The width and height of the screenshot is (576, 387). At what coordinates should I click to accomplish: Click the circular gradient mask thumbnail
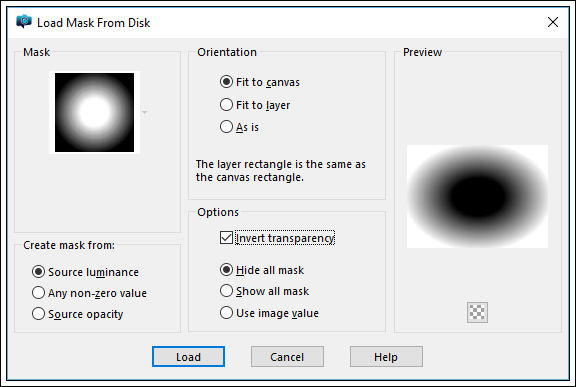click(94, 112)
